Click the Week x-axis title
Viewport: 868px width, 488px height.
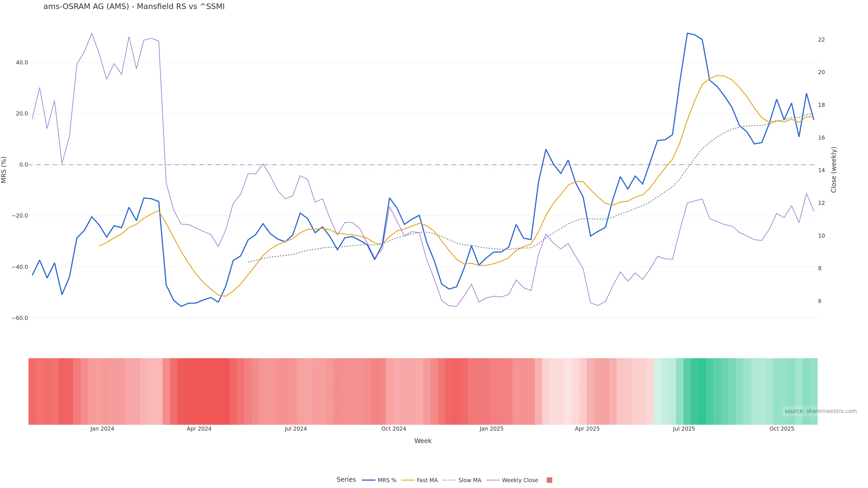pyautogui.click(x=422, y=441)
